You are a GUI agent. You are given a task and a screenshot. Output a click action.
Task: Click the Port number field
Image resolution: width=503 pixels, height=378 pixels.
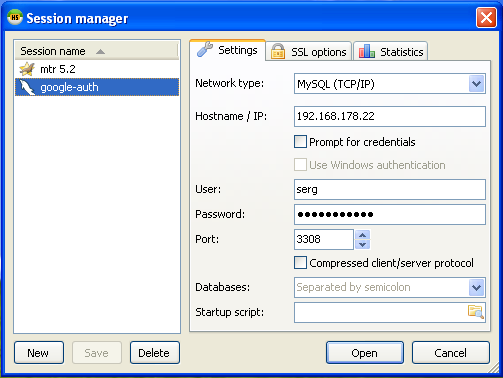coord(324,239)
